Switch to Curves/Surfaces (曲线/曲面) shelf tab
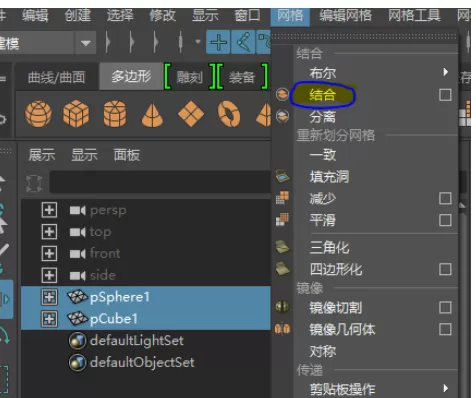This screenshot has height=398, width=476. tap(56, 77)
